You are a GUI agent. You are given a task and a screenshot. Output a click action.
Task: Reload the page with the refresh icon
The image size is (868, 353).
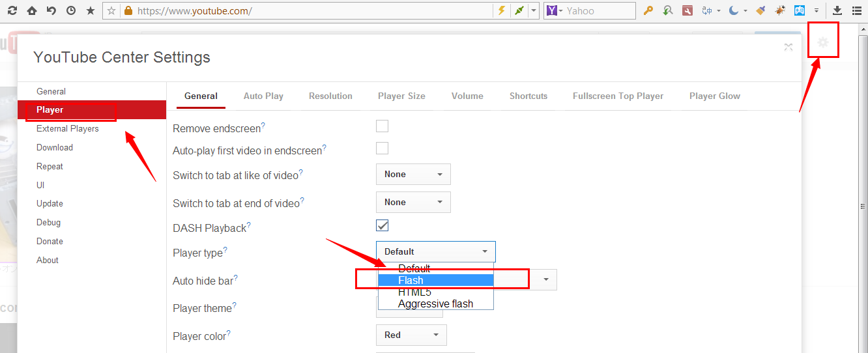pos(12,10)
